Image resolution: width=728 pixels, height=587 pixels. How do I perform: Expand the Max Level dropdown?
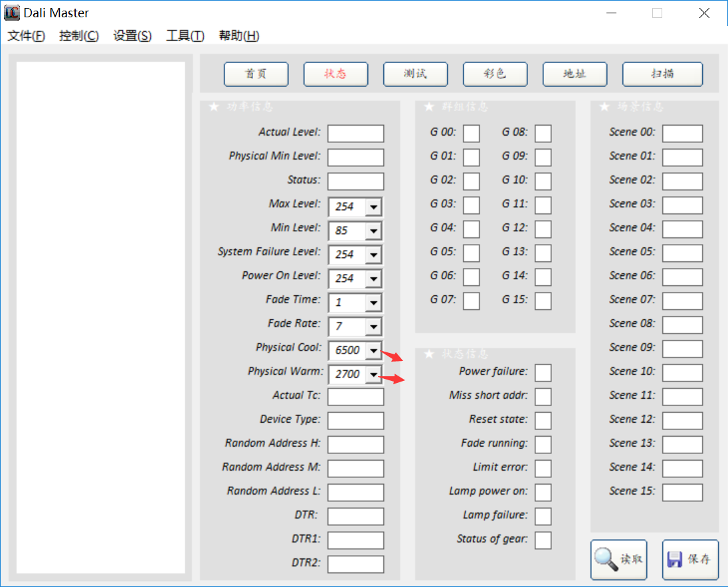(373, 207)
